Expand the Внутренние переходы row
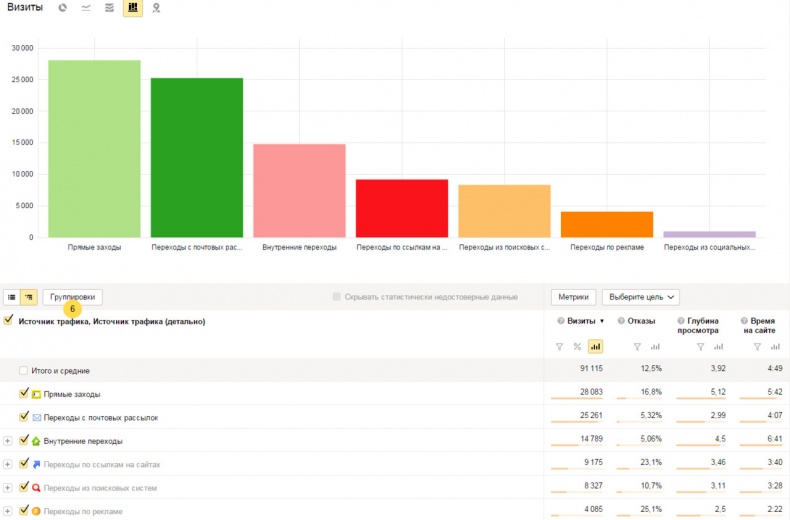Viewport: 790px width, 520px height. pyautogui.click(x=8, y=441)
